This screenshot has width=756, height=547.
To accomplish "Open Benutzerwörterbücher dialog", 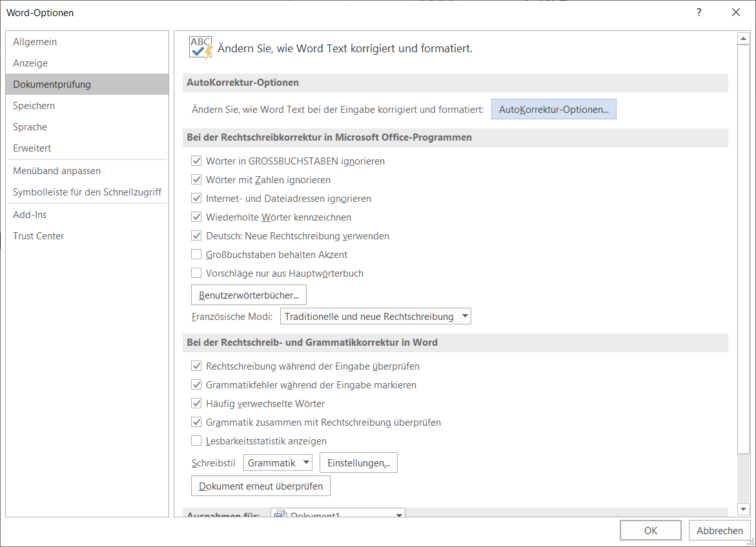I will pyautogui.click(x=249, y=295).
